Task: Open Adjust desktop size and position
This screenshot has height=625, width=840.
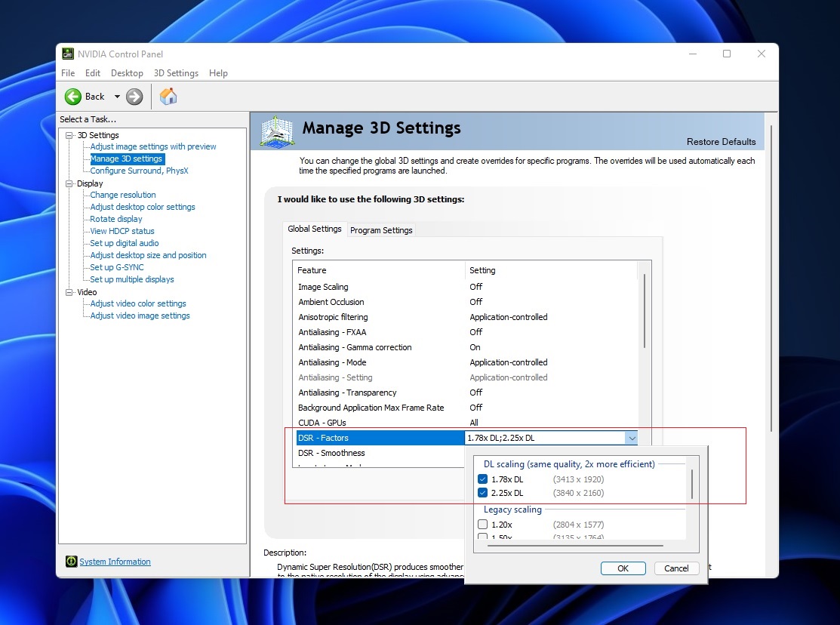Action: pos(149,255)
